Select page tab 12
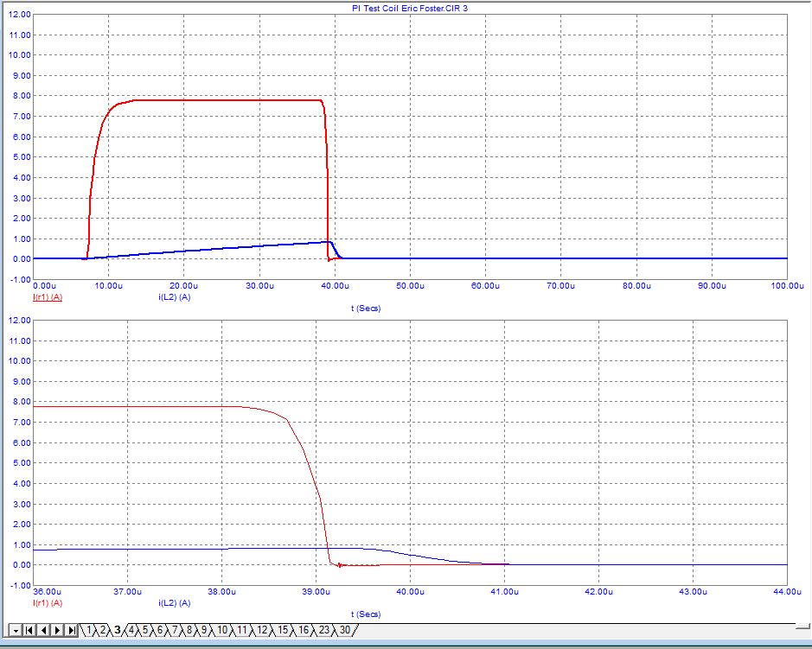 pyautogui.click(x=263, y=630)
